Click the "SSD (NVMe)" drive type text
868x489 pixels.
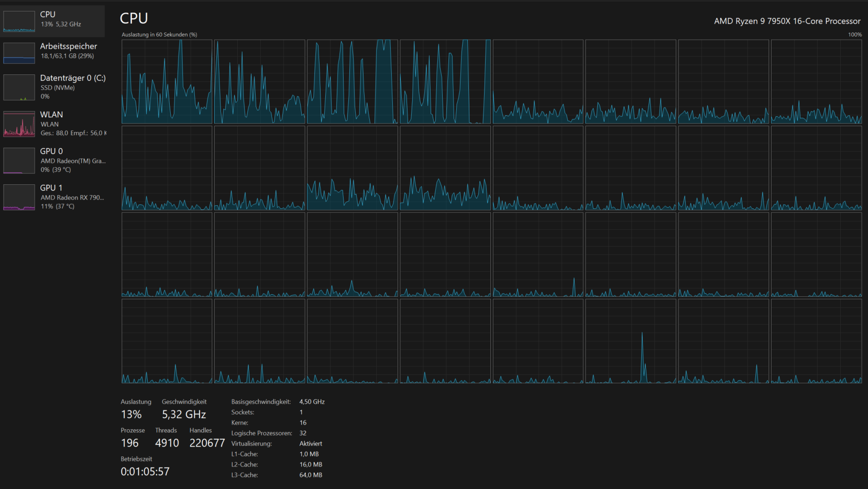tap(58, 88)
